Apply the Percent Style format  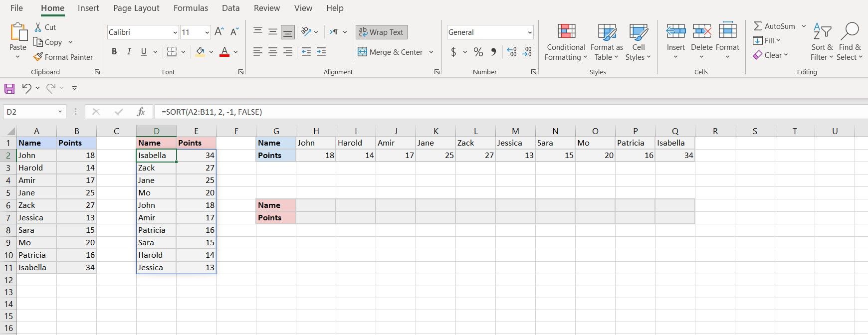coord(478,52)
